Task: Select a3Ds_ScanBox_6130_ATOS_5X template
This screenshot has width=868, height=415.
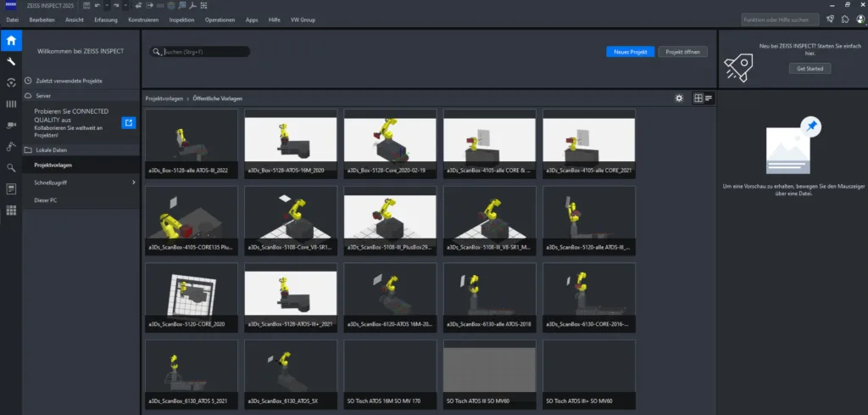Action: coord(291,374)
